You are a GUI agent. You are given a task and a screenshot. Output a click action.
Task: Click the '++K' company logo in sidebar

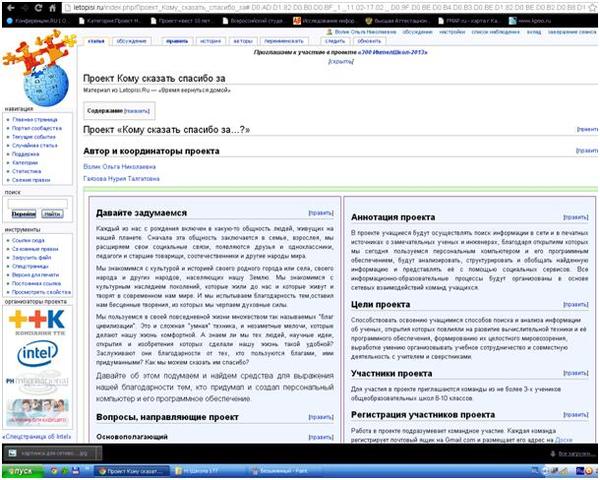(37, 322)
